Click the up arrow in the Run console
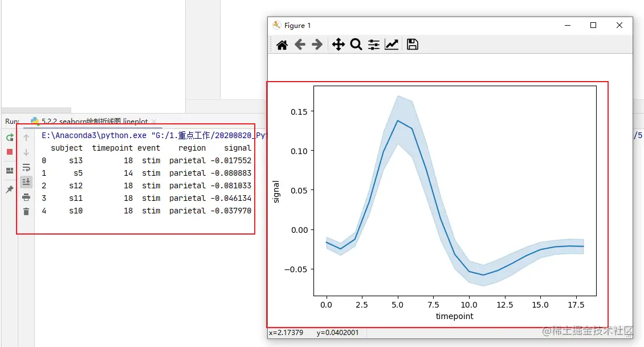This screenshot has height=347, width=644. coord(26,138)
